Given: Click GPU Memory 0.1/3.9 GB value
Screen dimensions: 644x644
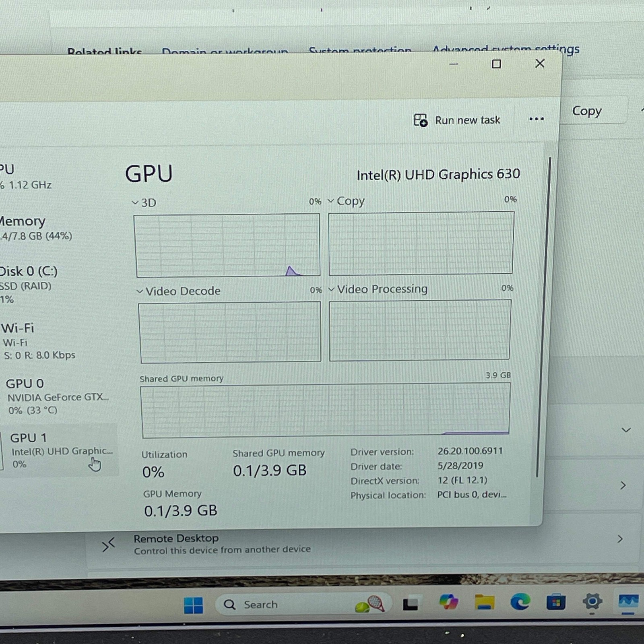Looking at the screenshot, I should (x=181, y=511).
